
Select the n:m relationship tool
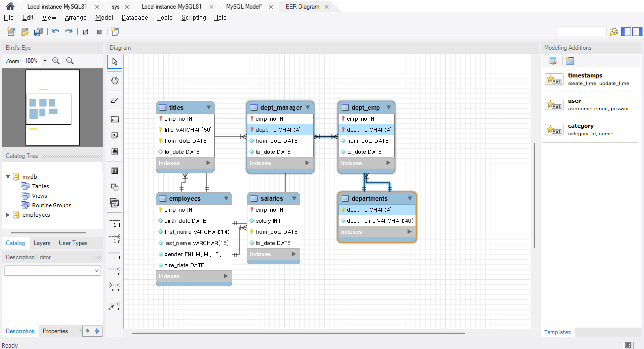(115, 286)
